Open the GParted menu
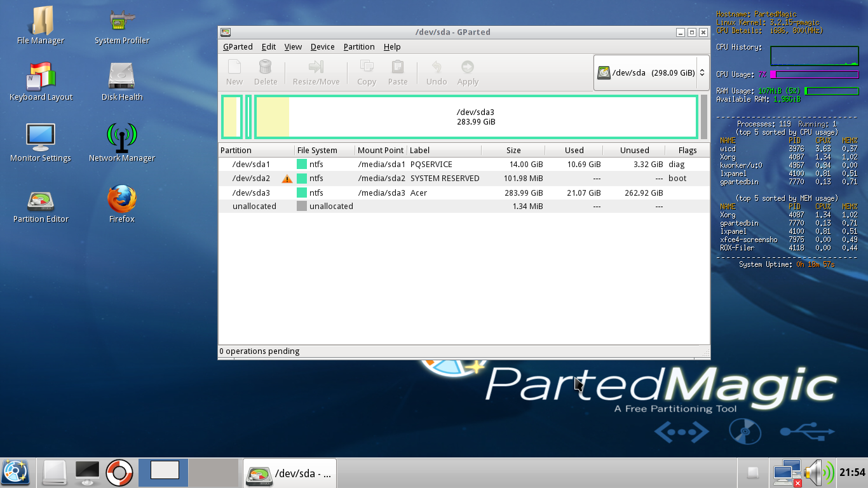 click(238, 47)
